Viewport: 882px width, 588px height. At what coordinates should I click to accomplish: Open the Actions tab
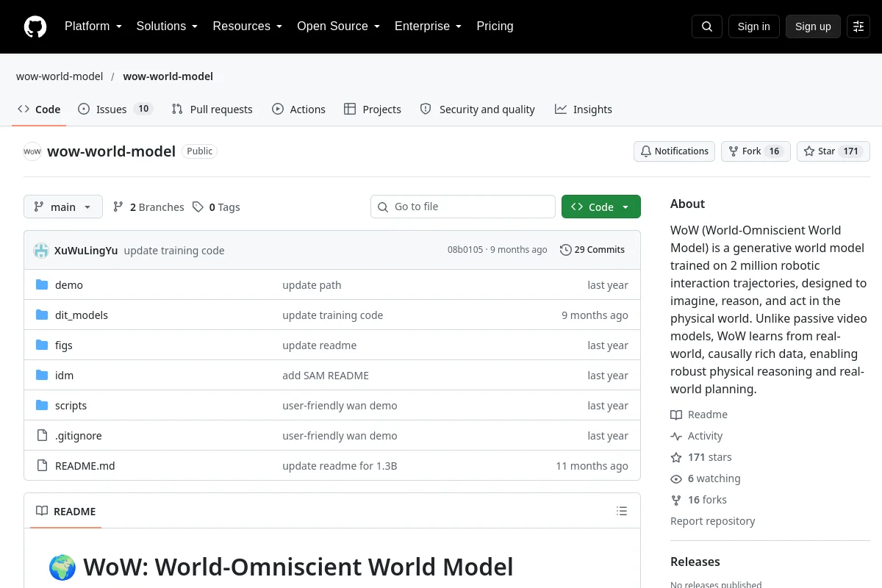click(298, 109)
